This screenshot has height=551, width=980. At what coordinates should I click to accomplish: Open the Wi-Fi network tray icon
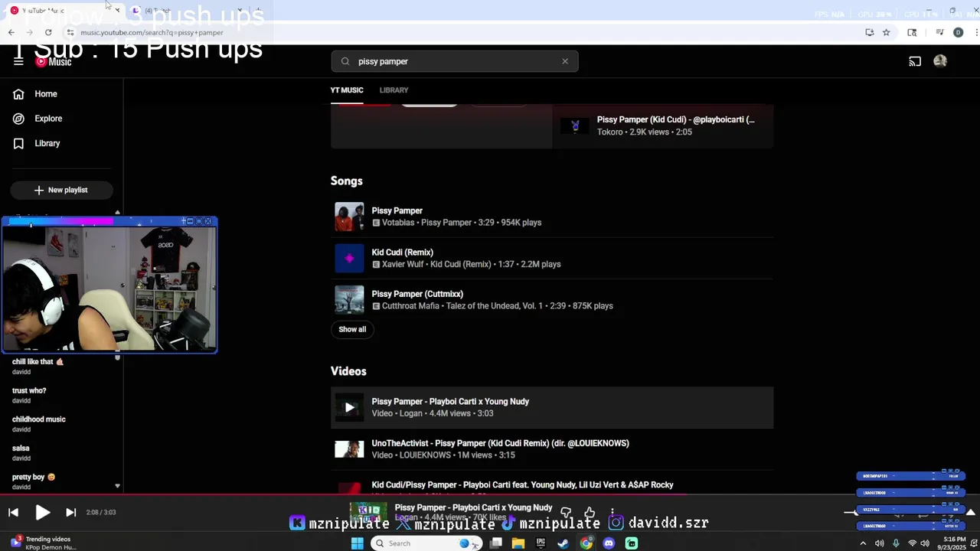(x=912, y=543)
